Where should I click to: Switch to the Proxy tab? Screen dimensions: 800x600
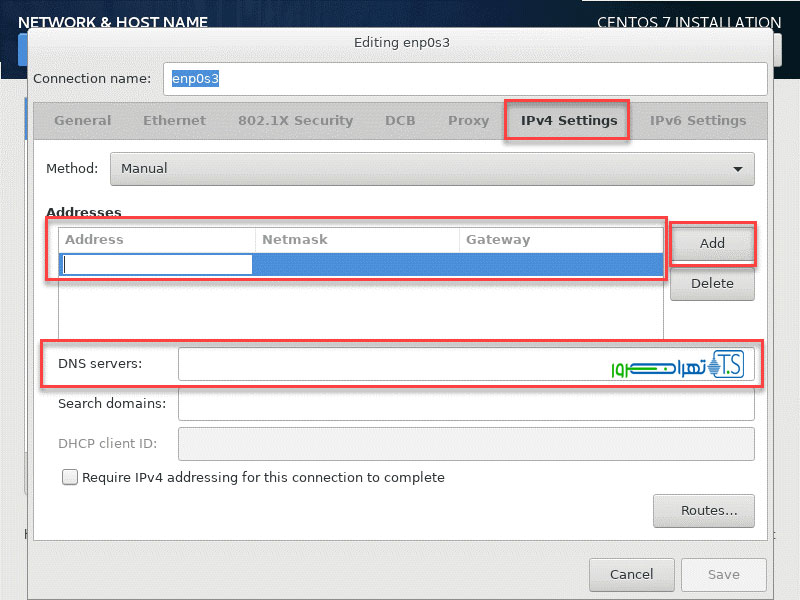point(468,121)
